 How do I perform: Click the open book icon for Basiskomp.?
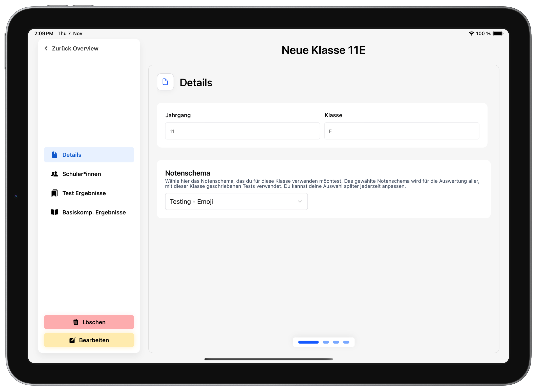click(54, 212)
